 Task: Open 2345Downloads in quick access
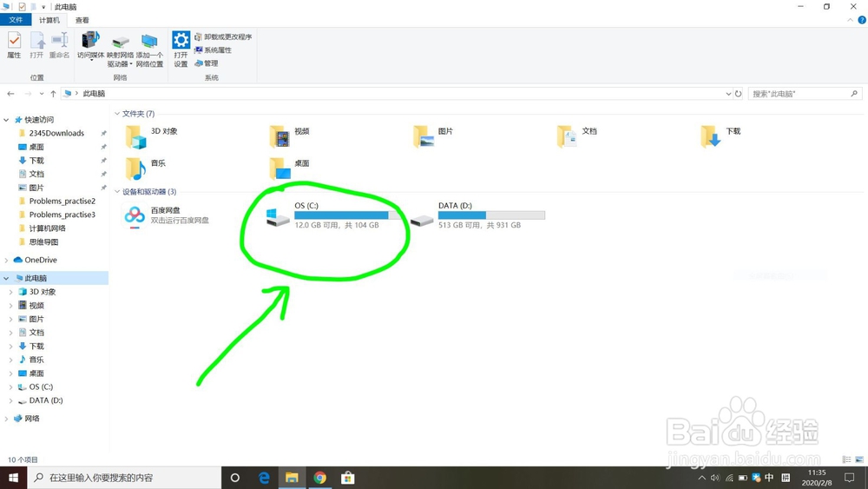coord(56,133)
